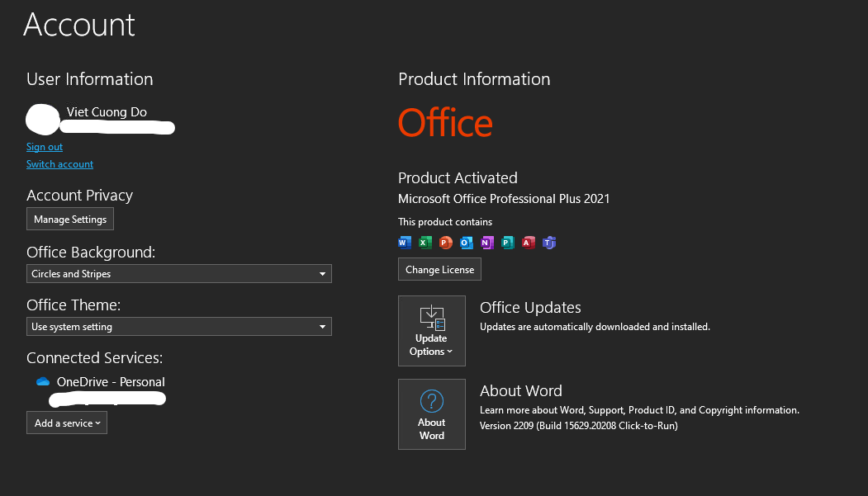The height and width of the screenshot is (496, 868).
Task: Open Manage Settings for account privacy
Action: tap(70, 219)
